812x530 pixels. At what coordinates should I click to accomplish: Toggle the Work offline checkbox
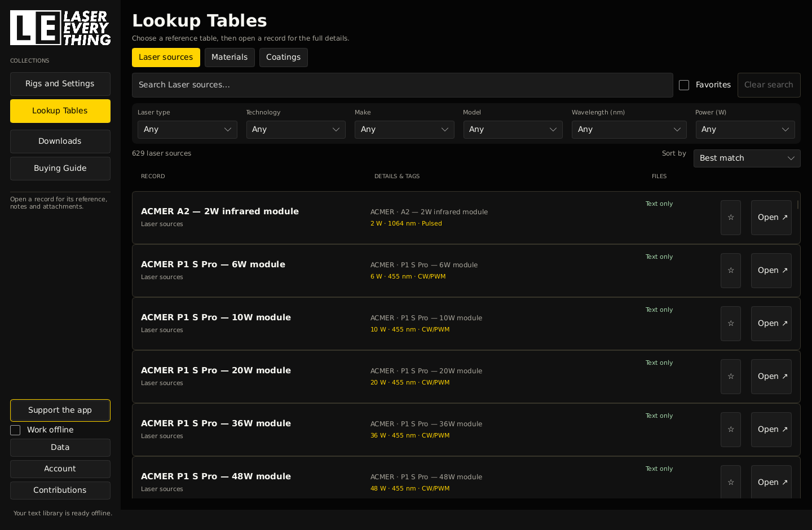(x=15, y=430)
